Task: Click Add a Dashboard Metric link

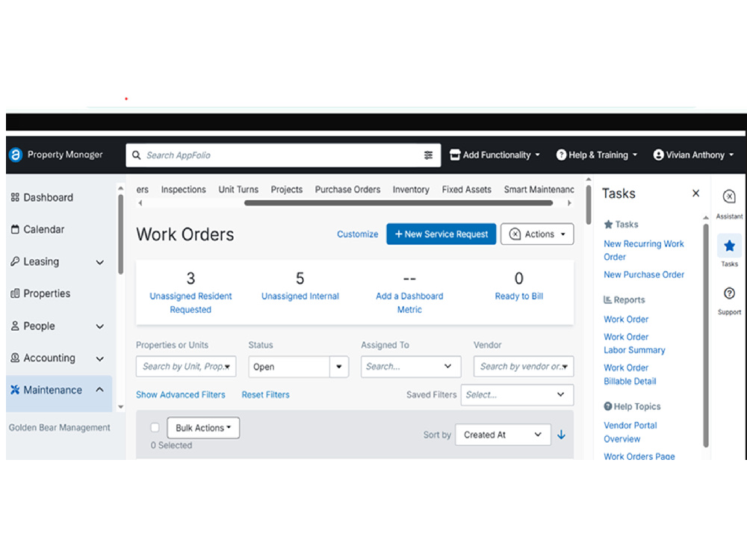Action: tap(409, 303)
